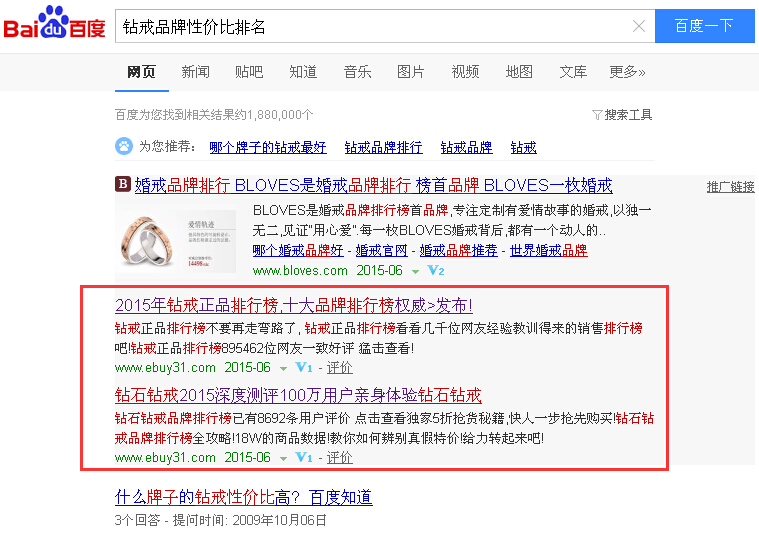Open sublink 世界婚戒品牌
The image size is (759, 533).
pyautogui.click(x=549, y=250)
